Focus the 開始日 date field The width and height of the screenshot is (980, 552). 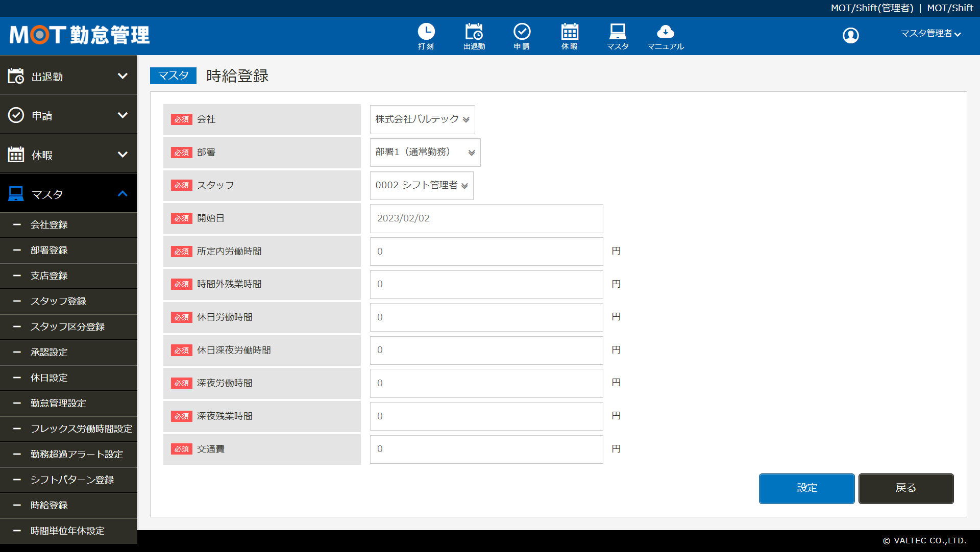pyautogui.click(x=486, y=218)
